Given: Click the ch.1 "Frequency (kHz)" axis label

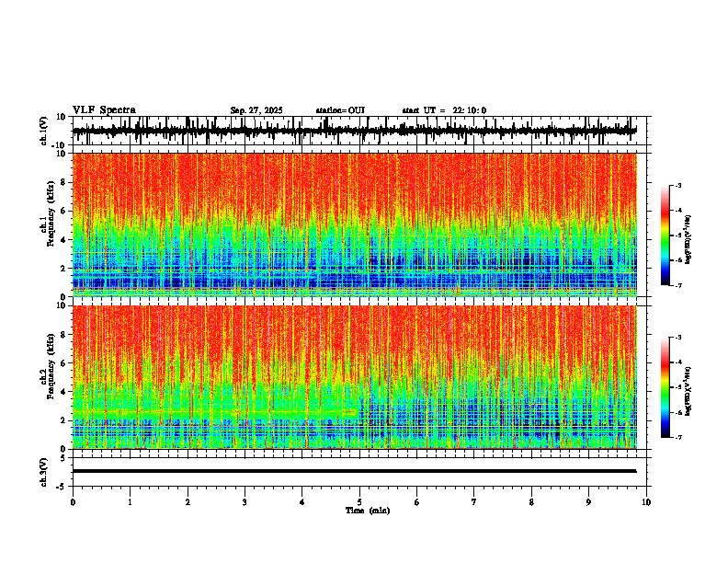Looking at the screenshot, I should click(51, 213).
